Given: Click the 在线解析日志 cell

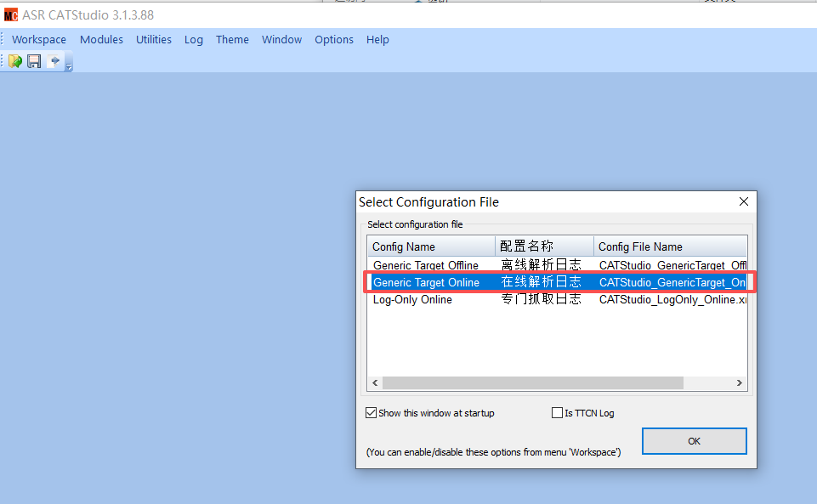Looking at the screenshot, I should click(x=541, y=282).
